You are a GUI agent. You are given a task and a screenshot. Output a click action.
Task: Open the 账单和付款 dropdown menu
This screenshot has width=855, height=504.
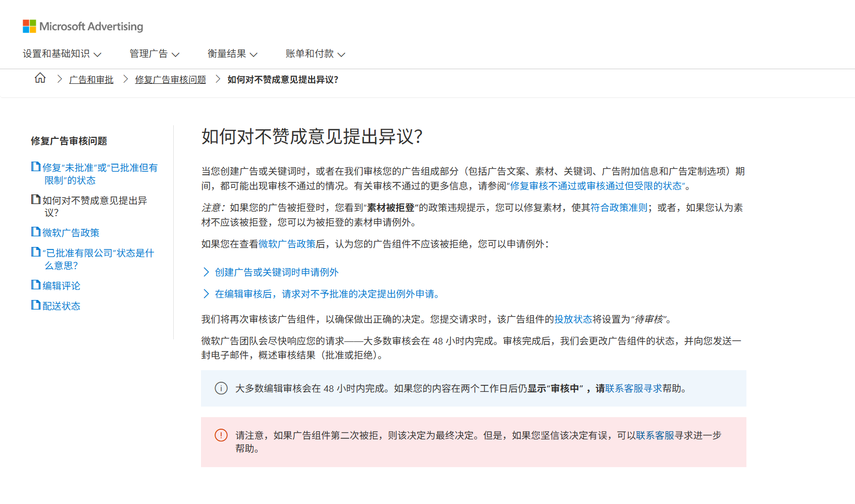coord(316,54)
